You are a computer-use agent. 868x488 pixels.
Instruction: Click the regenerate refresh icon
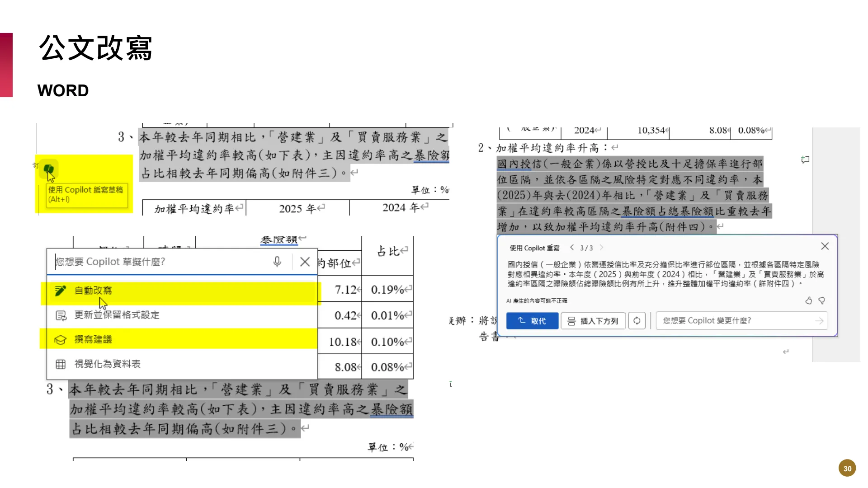tap(637, 321)
